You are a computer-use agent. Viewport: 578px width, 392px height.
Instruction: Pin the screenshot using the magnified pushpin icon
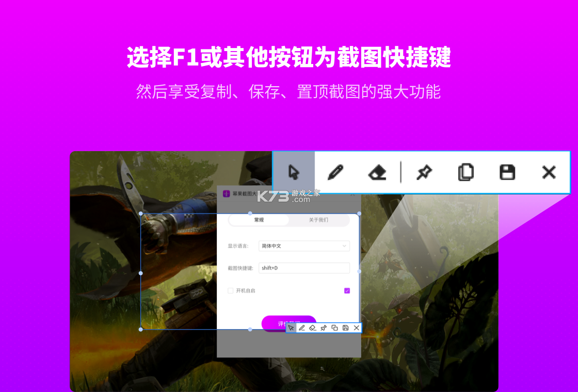click(424, 172)
